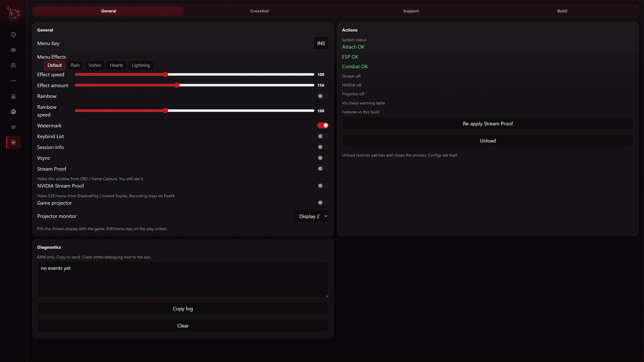Click the app logo in sidebar
The width and height of the screenshot is (644, 362).
point(14,13)
